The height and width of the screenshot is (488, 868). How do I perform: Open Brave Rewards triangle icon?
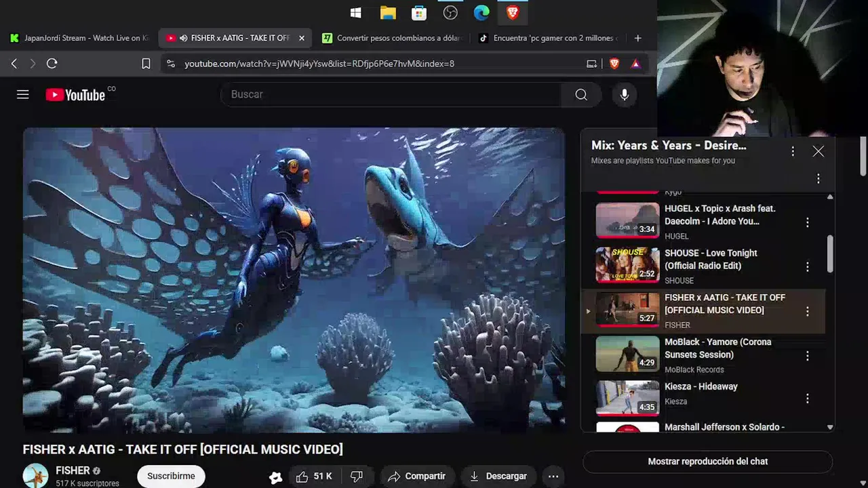coord(635,64)
